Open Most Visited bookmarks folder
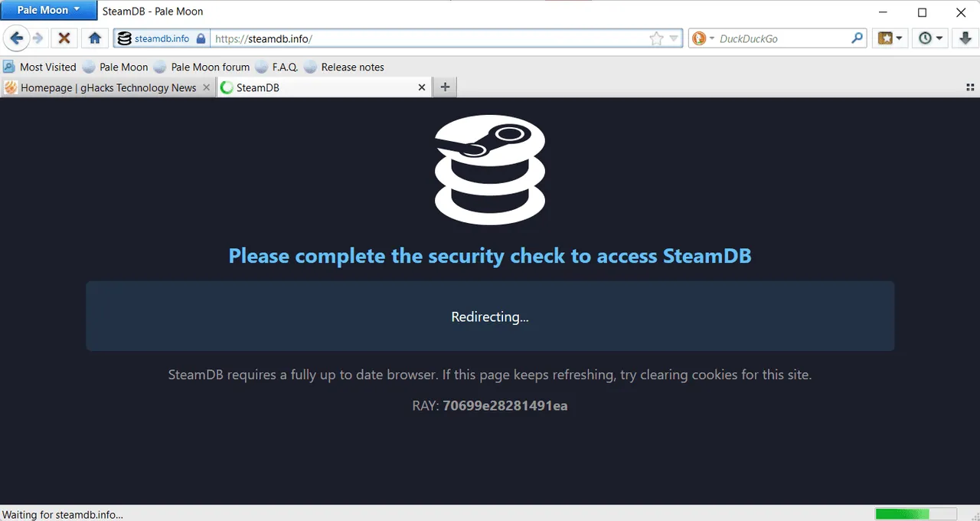The height and width of the screenshot is (521, 980). click(x=40, y=67)
